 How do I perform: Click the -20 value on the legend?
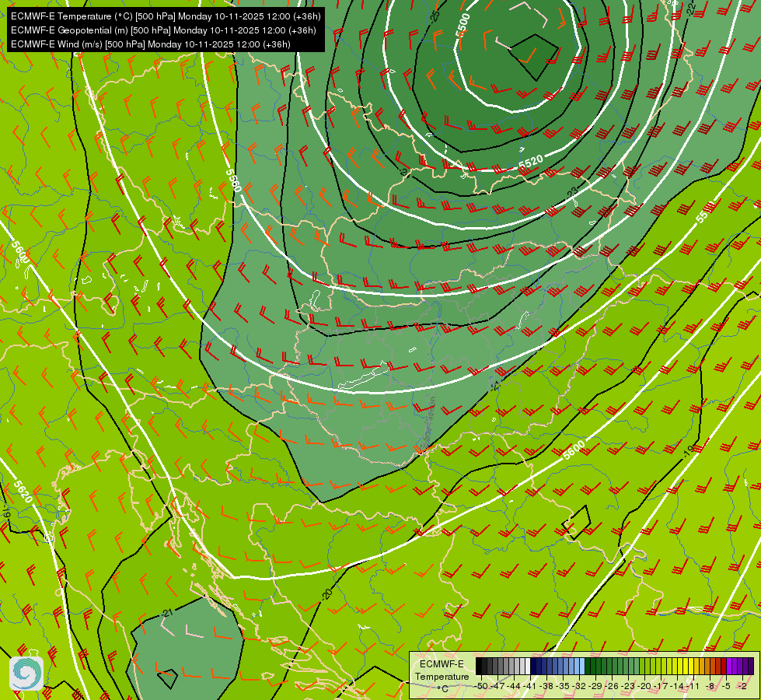tap(644, 686)
